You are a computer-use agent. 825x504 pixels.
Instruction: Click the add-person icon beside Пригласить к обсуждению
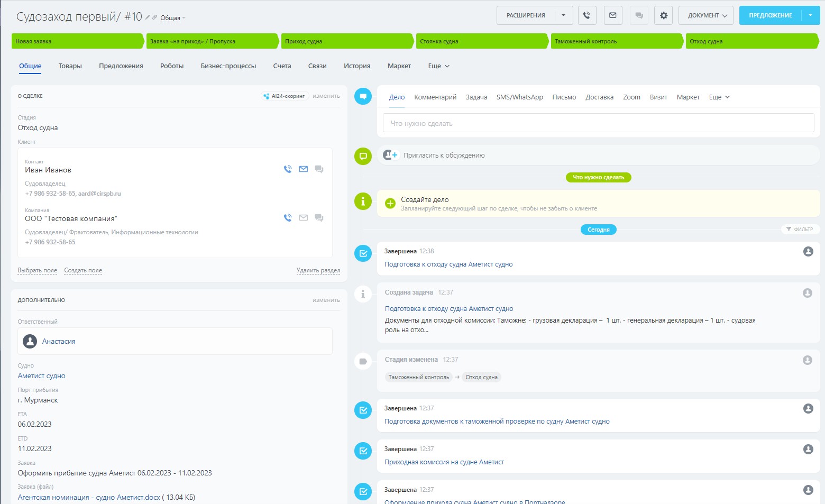390,155
